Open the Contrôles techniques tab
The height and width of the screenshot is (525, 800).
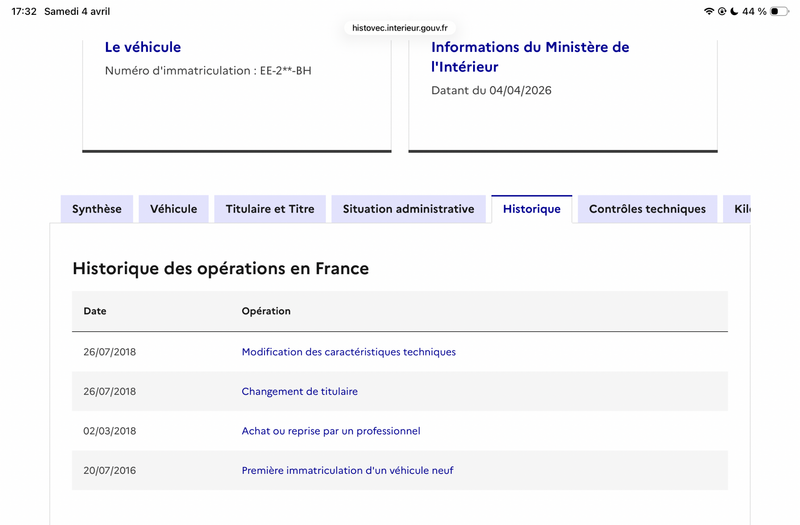pyautogui.click(x=647, y=209)
